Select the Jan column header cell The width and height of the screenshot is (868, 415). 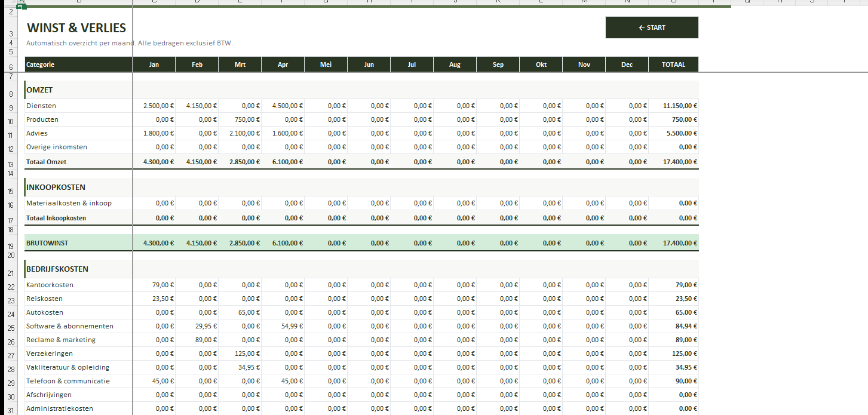coord(154,64)
